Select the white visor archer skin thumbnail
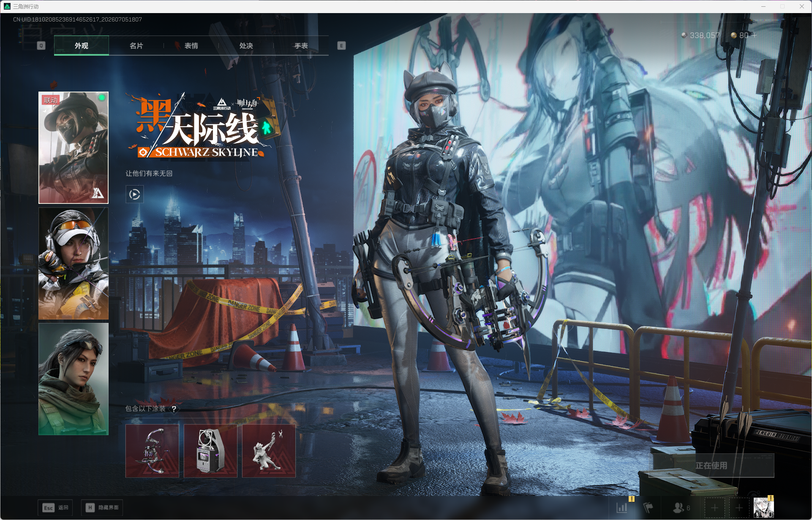This screenshot has height=520, width=812. tap(74, 263)
